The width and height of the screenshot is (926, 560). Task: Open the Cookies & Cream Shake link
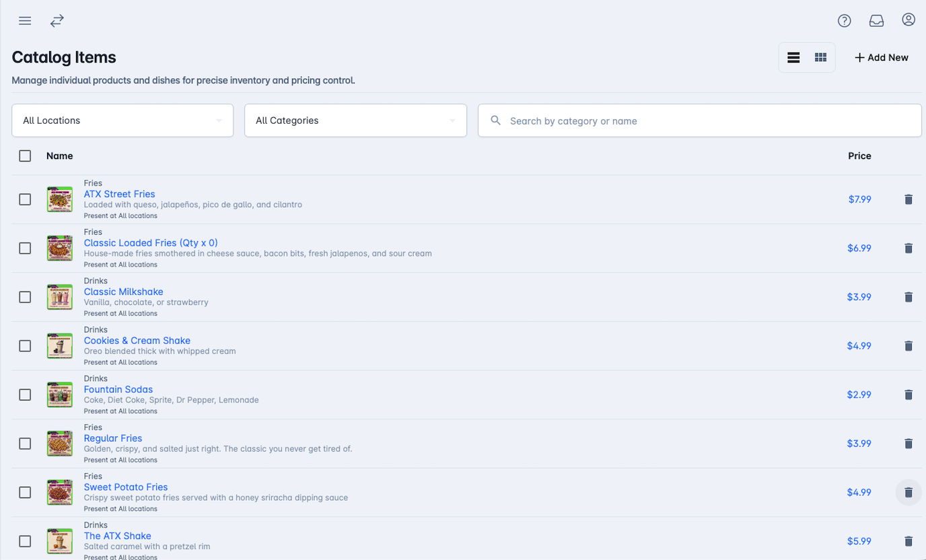pos(137,341)
